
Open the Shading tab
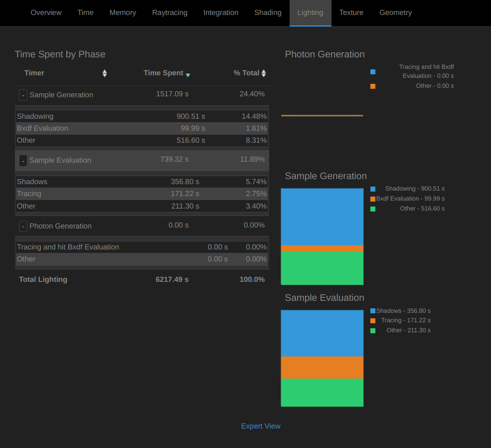coord(268,12)
